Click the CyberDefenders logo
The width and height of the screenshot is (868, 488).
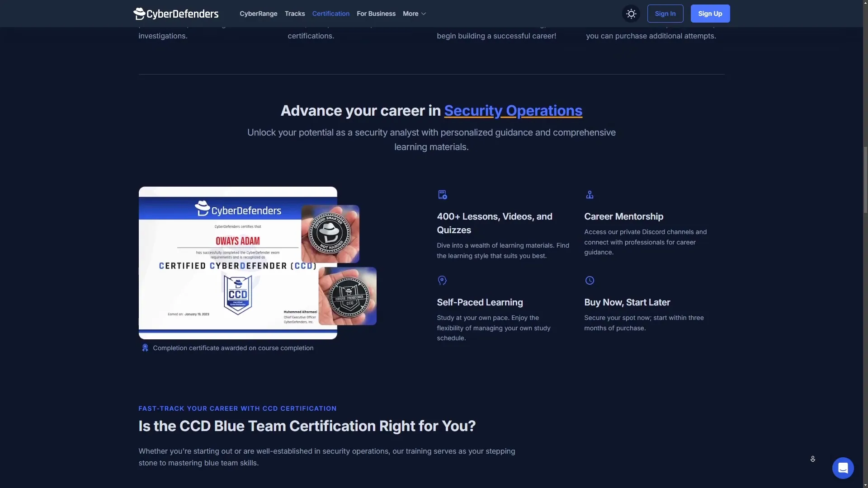click(176, 14)
